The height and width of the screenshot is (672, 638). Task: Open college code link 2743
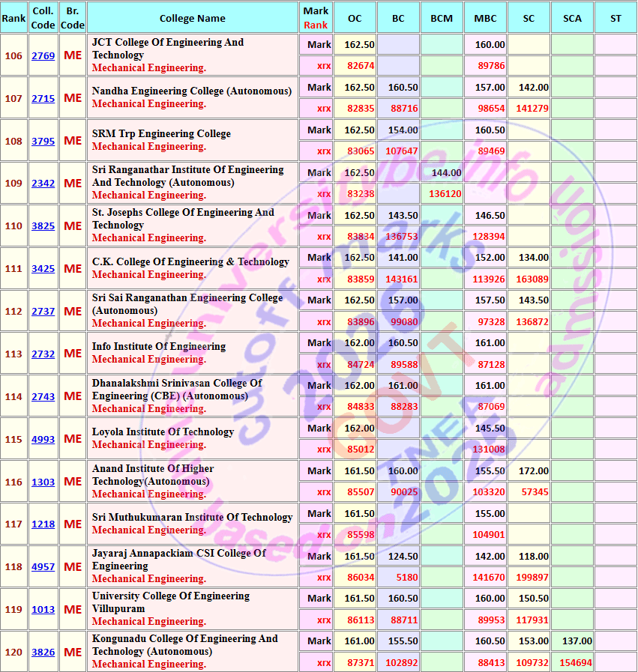43,396
